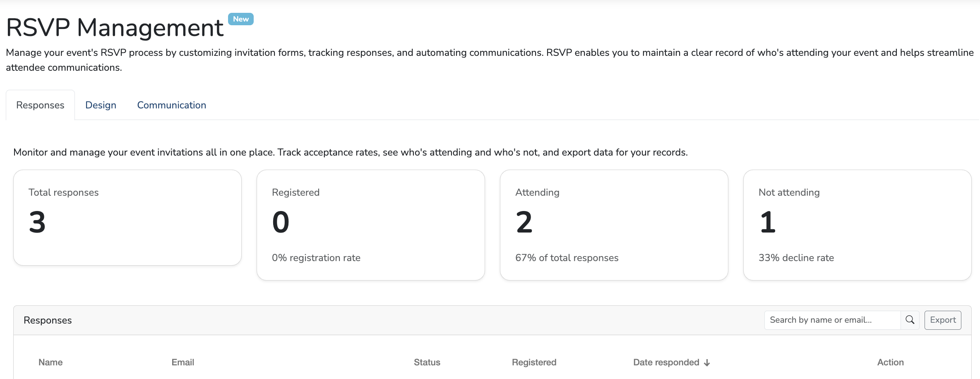Click the sort arrow beside Date responded
This screenshot has width=980, height=379.
[707, 363]
